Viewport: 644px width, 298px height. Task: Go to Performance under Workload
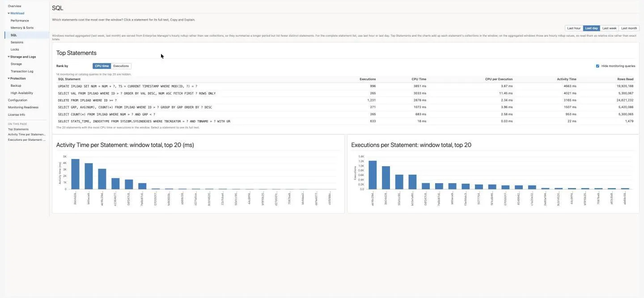[x=20, y=21]
